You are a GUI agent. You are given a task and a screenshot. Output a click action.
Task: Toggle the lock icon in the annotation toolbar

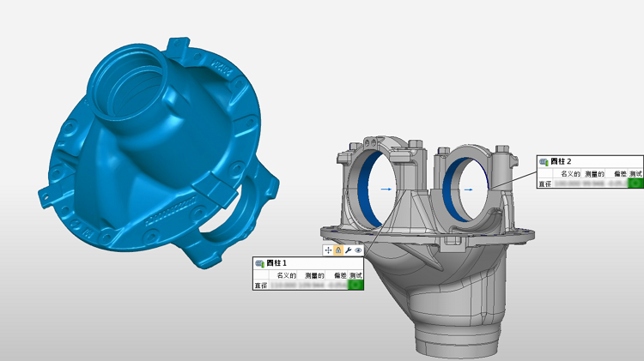pyautogui.click(x=338, y=250)
